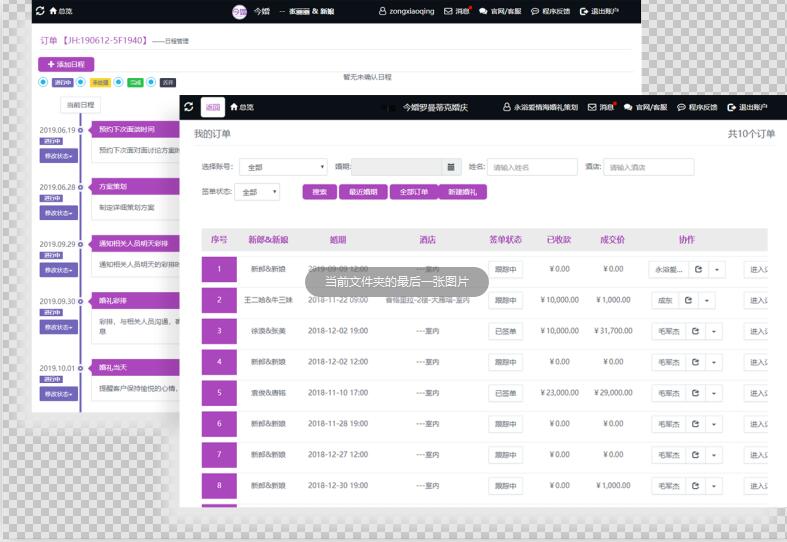
Task: Open the 选择账号 dropdown showing 全部
Action: (x=283, y=167)
